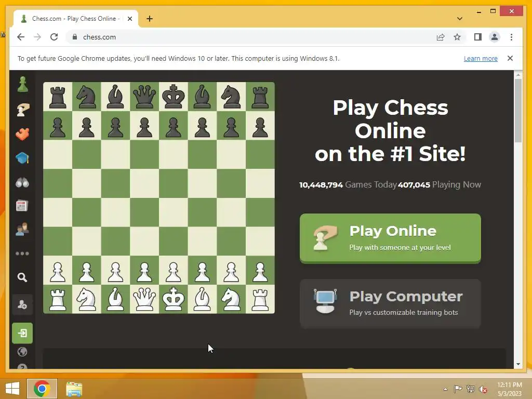Open the News newspaper icon
532x399 pixels.
coord(22,206)
